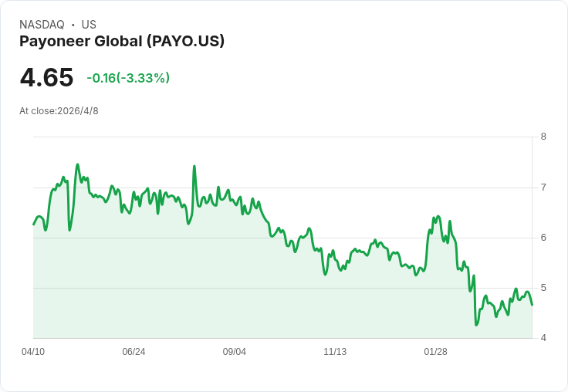This screenshot has width=568, height=392.
Task: Open the Payoneer Global (PAYO.US) title
Action: pyautogui.click(x=122, y=42)
